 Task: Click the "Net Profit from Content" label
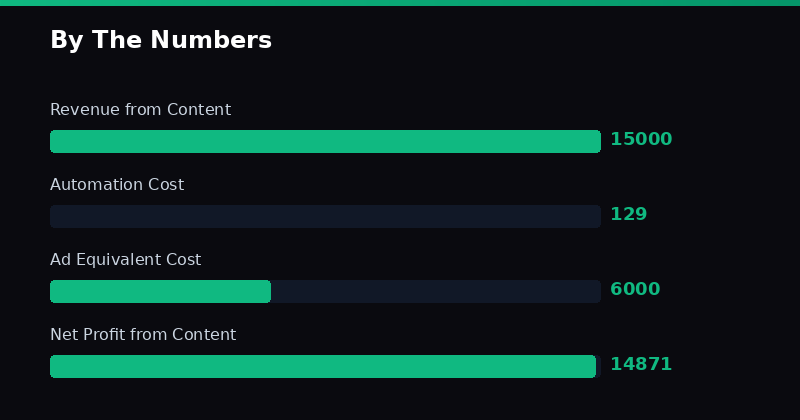143,335
